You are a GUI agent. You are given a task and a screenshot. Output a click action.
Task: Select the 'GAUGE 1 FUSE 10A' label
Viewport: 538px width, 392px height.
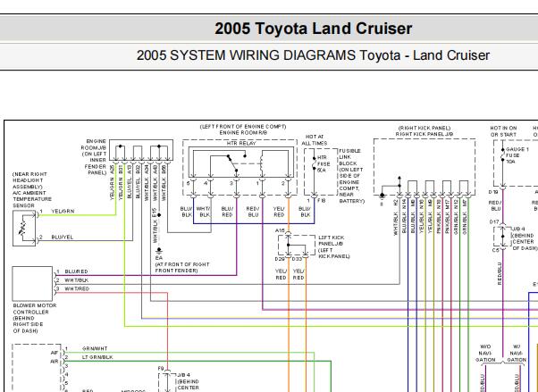pyautogui.click(x=517, y=155)
